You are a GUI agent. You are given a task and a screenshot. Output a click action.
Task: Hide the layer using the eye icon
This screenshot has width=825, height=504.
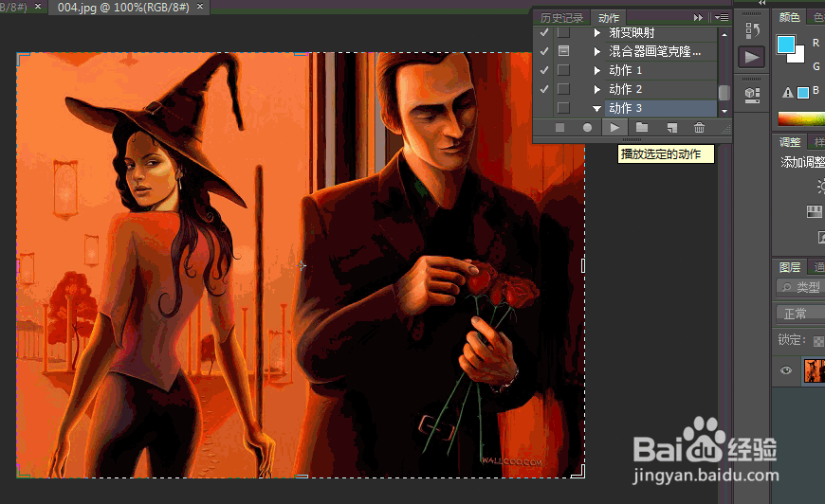[x=786, y=370]
